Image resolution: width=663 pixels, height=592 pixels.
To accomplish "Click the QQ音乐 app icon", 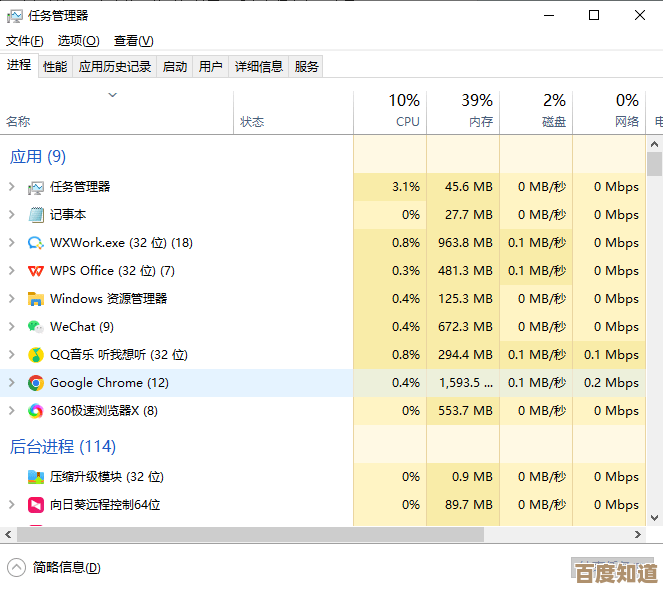I will [36, 354].
